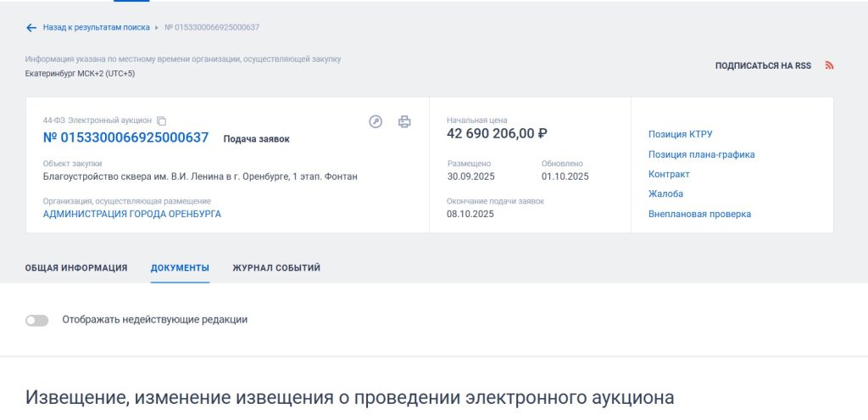Go back via Назад к результатам поиска link
Screen dimensions: 868x420
coord(96,28)
